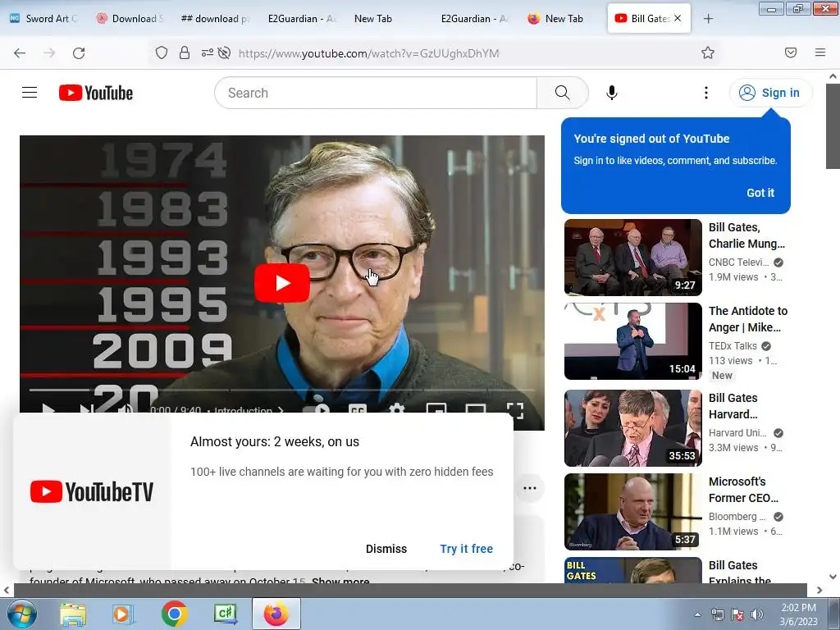The height and width of the screenshot is (630, 840).
Task: Open Bill Gates, Charlie Munger video thumbnail
Action: [632, 257]
